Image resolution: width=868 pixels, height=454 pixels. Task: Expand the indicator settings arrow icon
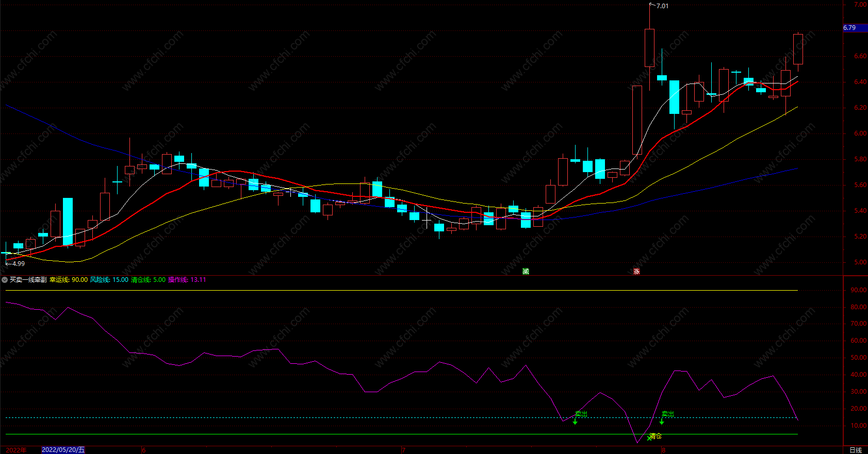tap(5, 280)
